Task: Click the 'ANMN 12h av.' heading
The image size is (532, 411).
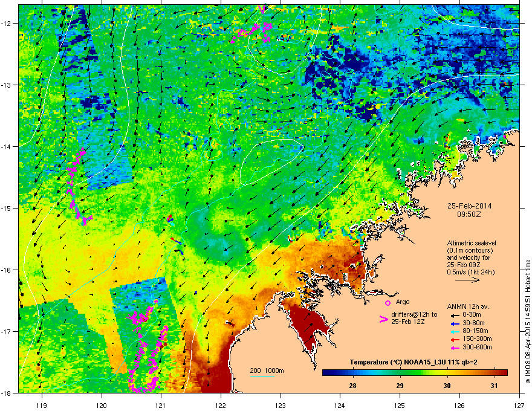Action: tap(468, 306)
